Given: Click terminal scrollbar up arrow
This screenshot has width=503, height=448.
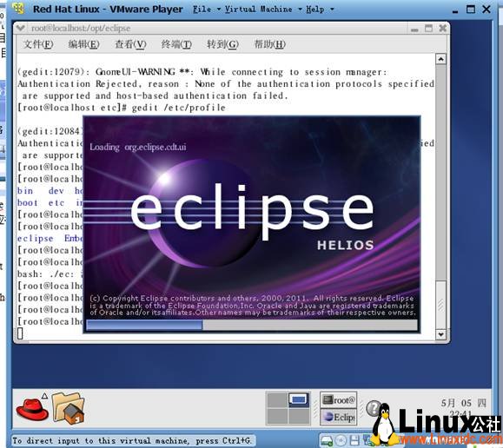Looking at the screenshot, I should pyautogui.click(x=440, y=59).
